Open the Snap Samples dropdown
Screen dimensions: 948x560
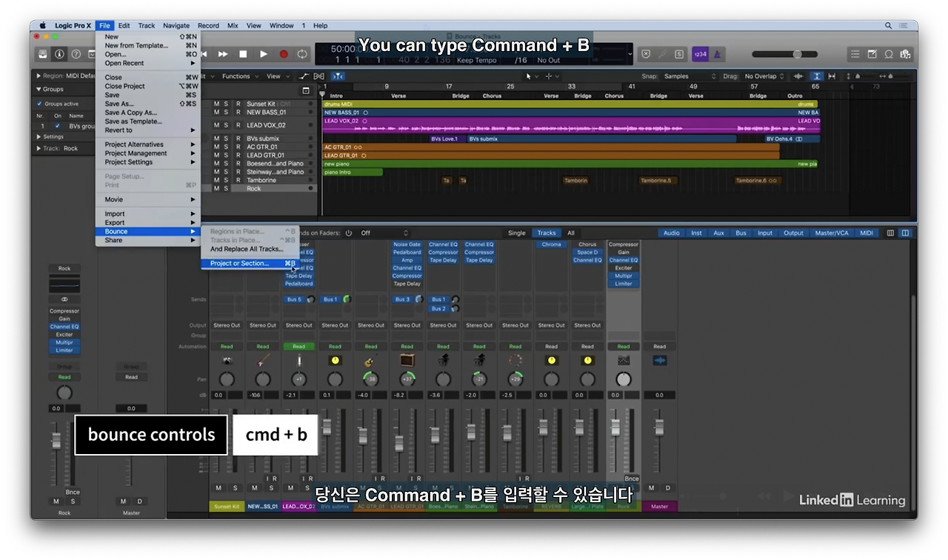click(690, 76)
